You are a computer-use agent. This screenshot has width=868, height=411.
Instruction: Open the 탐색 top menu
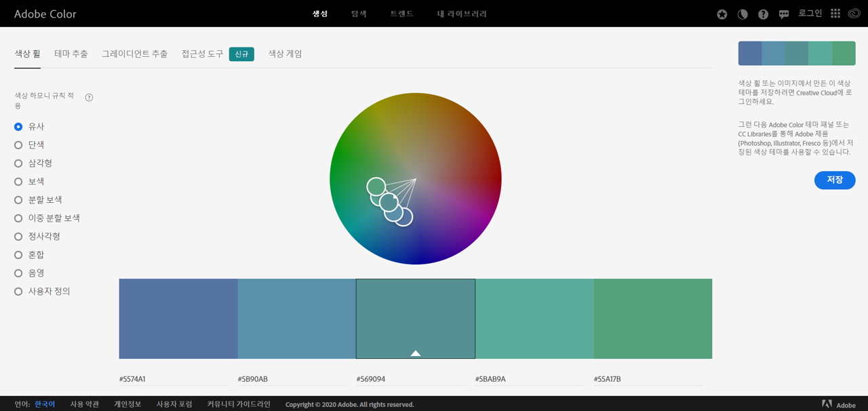click(359, 14)
